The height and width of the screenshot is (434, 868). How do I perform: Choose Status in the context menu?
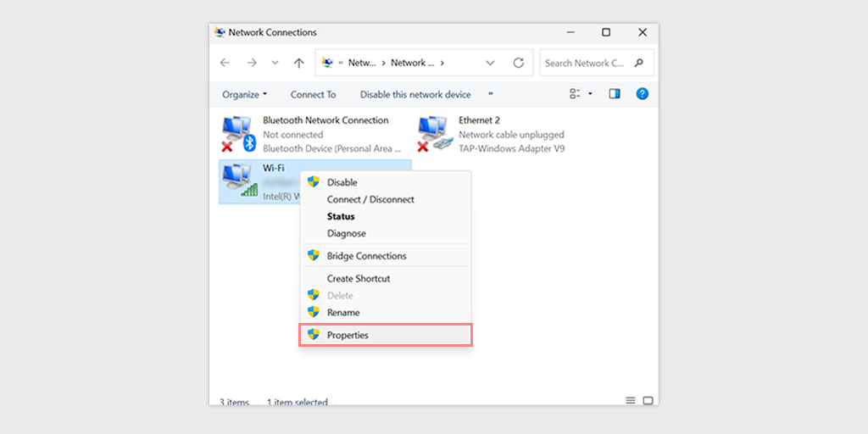click(386, 216)
